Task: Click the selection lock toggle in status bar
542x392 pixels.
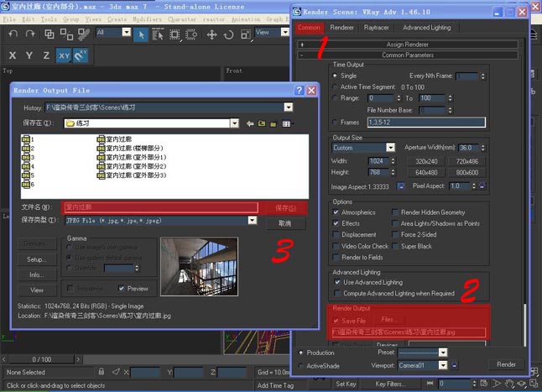Action: pos(102,372)
